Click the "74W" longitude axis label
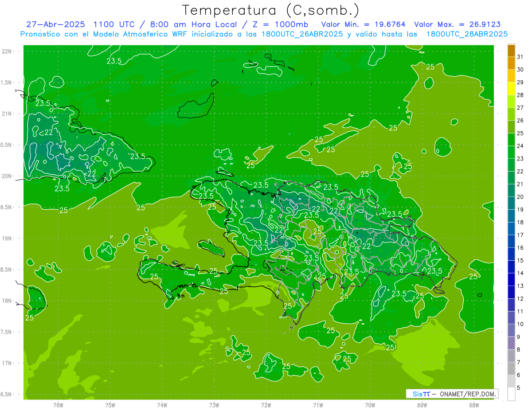Image resolution: width=532 pixels, height=411 pixels. click(x=162, y=405)
